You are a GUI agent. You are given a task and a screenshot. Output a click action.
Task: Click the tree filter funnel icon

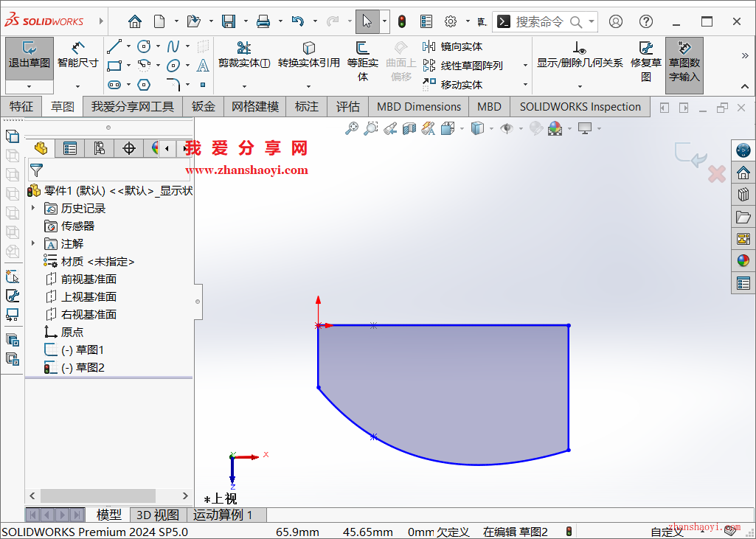(x=37, y=170)
